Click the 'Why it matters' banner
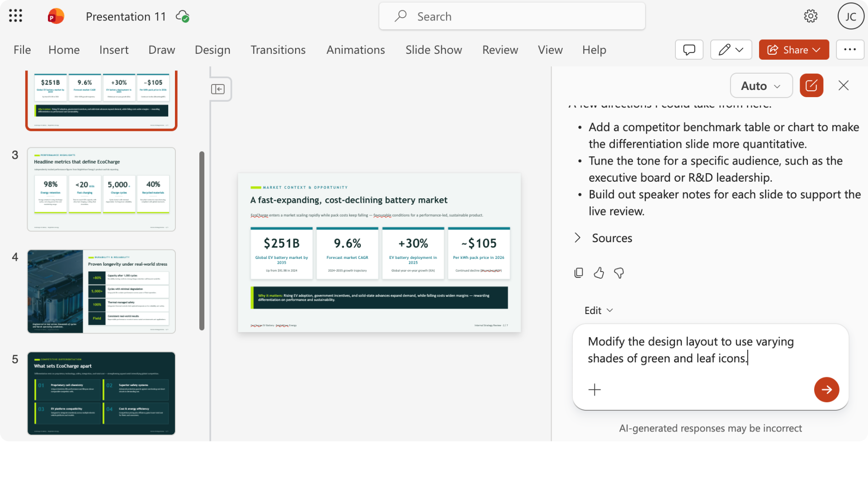Viewport: 868px width, 488px height. pos(379,298)
